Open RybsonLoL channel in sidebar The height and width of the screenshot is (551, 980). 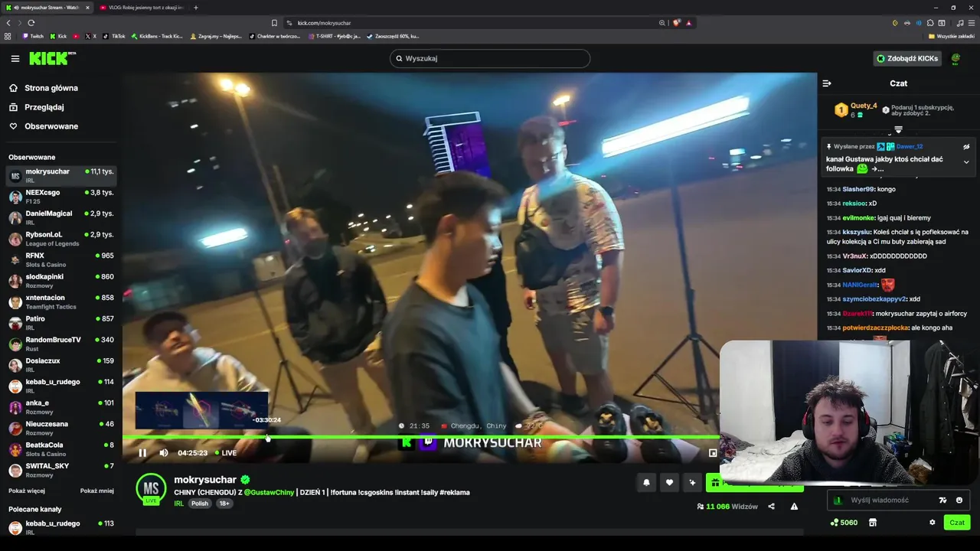61,239
